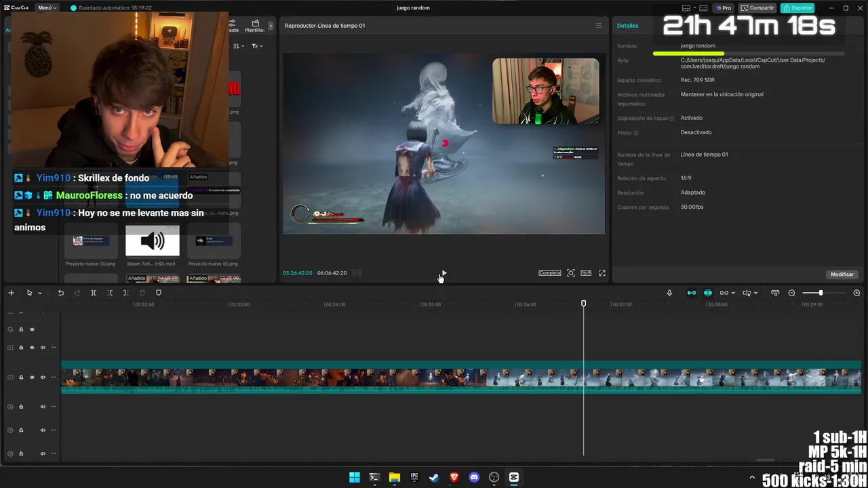
Task: Toggle main track magnet icon
Action: [x=692, y=293]
